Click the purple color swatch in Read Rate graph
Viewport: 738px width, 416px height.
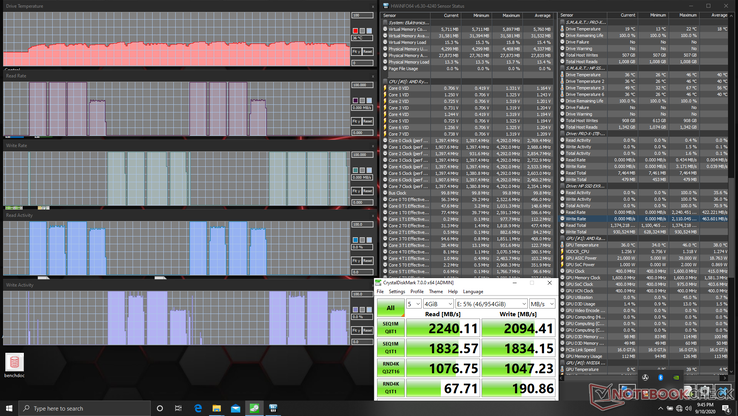click(355, 100)
